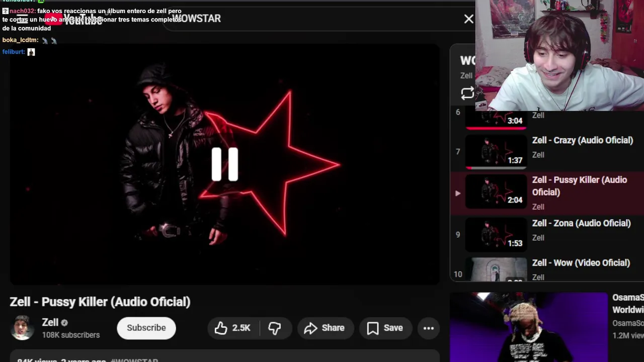Click the video title Zell - Pussy Killer
The image size is (644, 362).
[100, 302]
